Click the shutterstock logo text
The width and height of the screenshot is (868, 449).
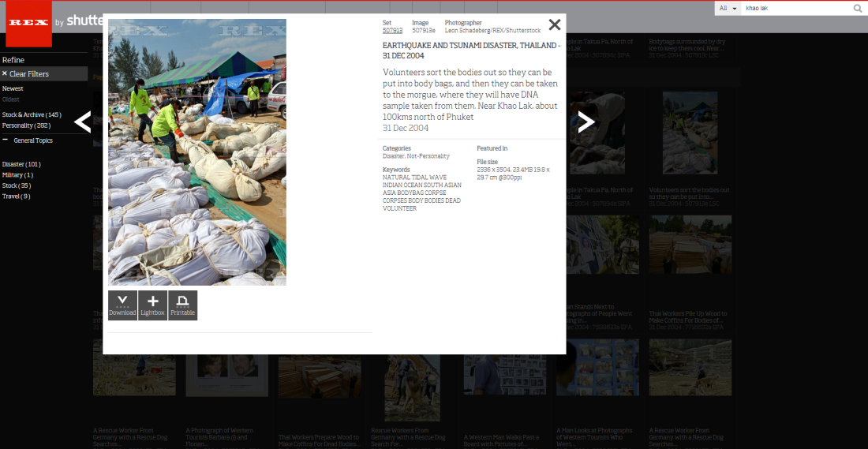click(84, 21)
